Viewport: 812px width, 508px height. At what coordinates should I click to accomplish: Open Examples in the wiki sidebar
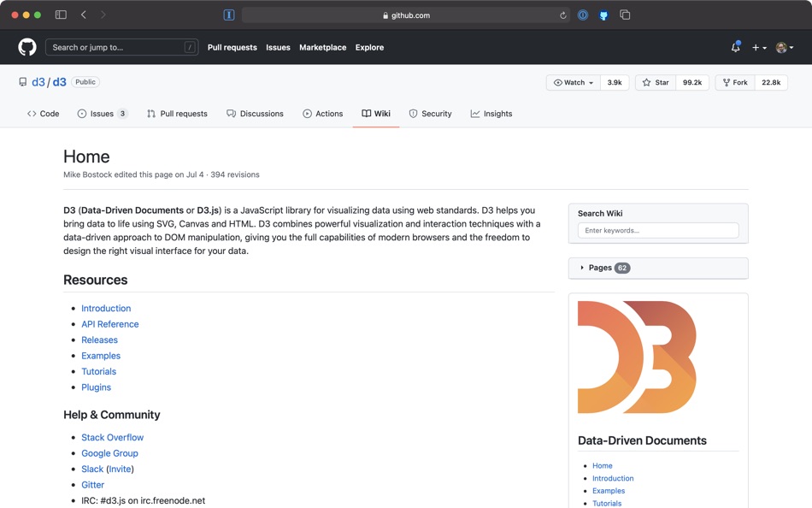click(609, 490)
